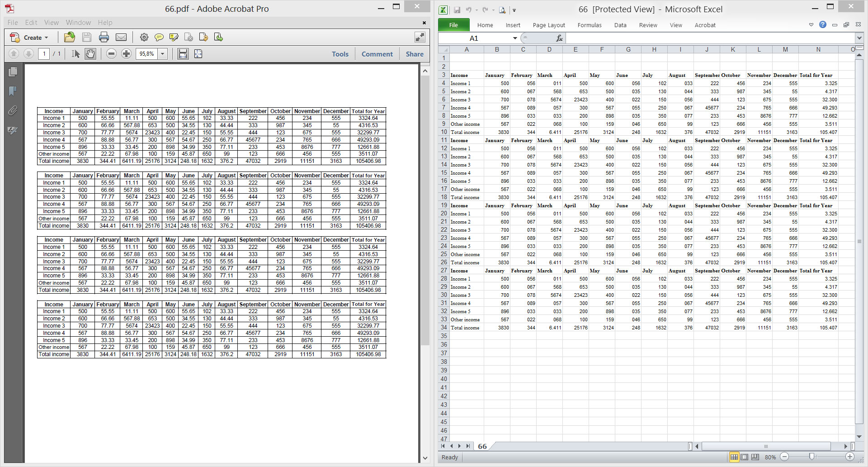Show the Signatures panel in Acrobat
Viewport: 868px width, 467px height.
point(13,130)
